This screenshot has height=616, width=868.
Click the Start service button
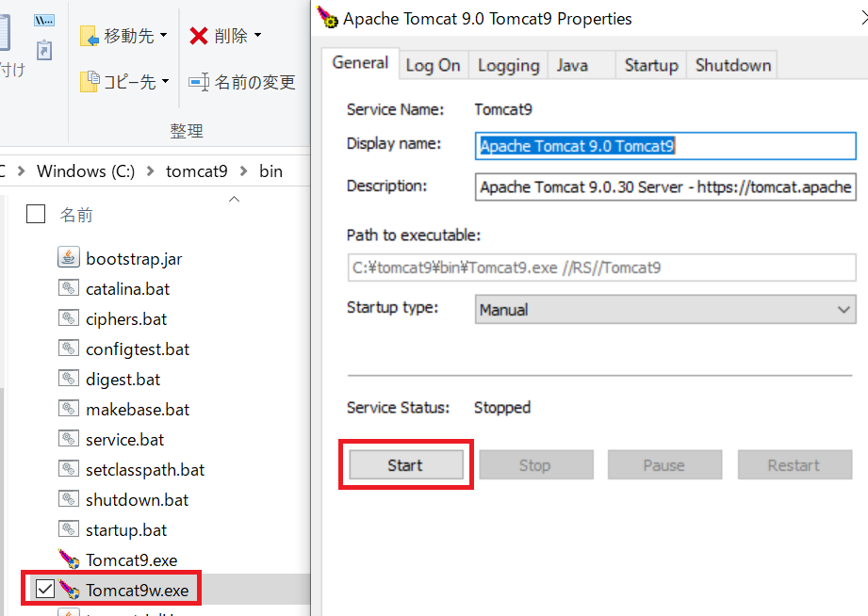point(406,464)
